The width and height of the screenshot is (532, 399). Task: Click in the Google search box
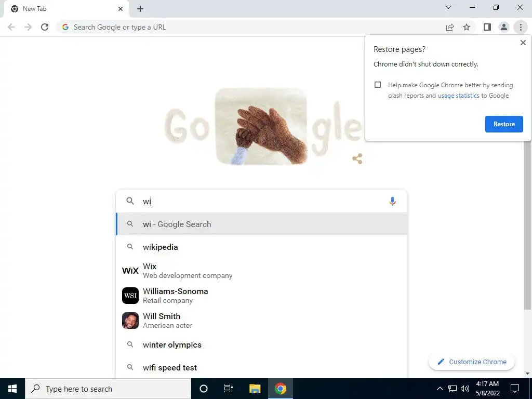click(261, 201)
